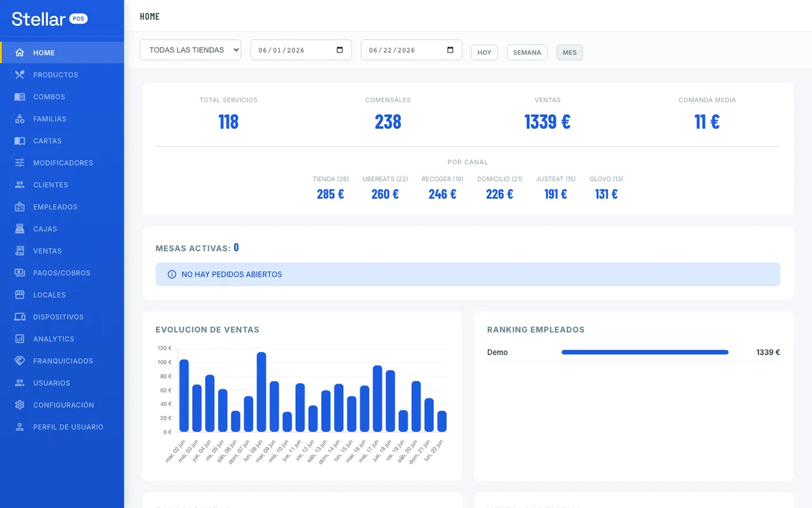Click the start date field 06/01/2026
Image resolution: width=812 pixels, height=508 pixels.
click(301, 50)
